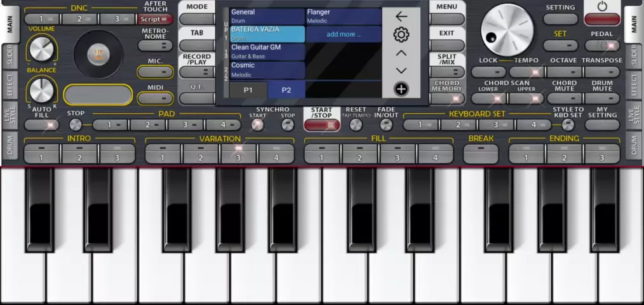Switch to the P1 page tab
The height and width of the screenshot is (305, 644).
coord(248,90)
